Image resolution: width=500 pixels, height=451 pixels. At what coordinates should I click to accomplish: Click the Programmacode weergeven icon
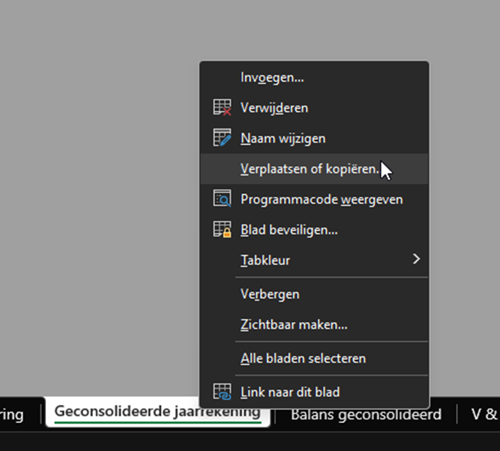[x=222, y=199]
